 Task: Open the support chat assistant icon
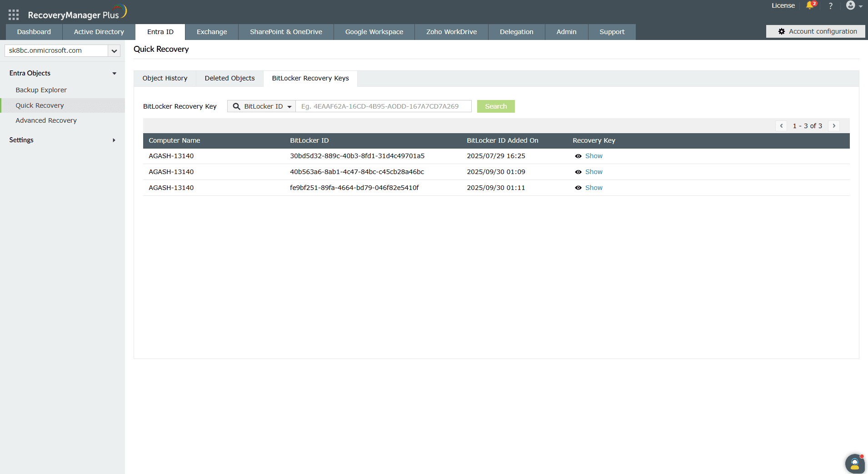855,464
